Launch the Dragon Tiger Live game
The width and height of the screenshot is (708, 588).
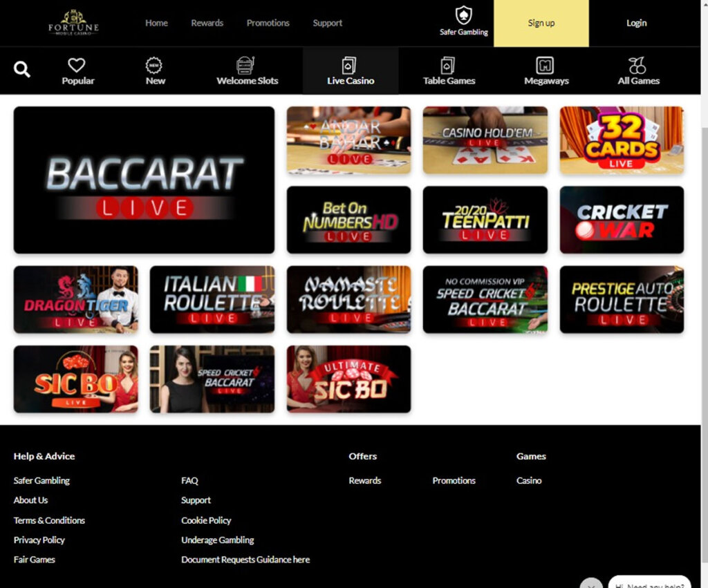click(x=76, y=299)
